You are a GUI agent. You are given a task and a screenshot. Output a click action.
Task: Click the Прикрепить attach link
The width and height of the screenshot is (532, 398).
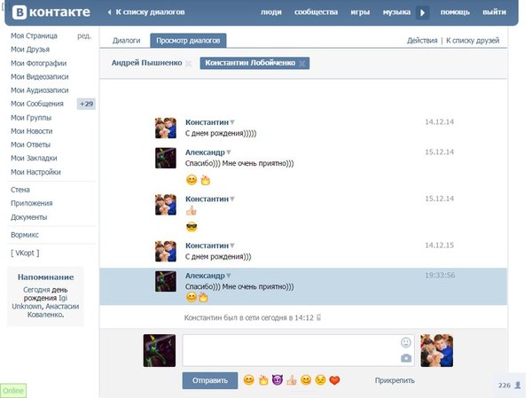click(395, 380)
